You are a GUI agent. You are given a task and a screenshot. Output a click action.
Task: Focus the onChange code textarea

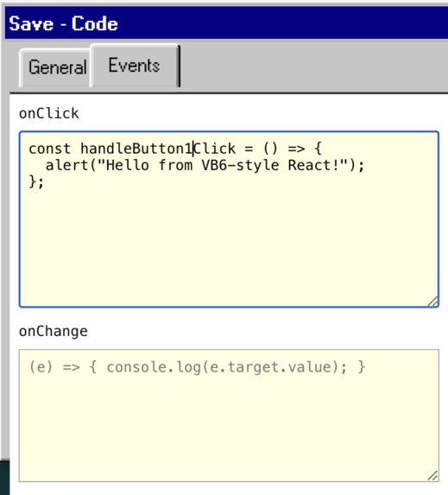click(x=229, y=416)
